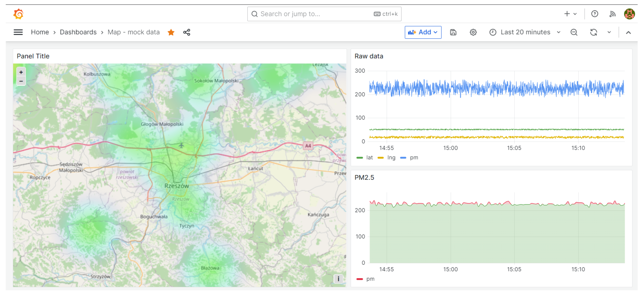The height and width of the screenshot is (298, 644).
Task: Click the blue pm legend color swatch
Action: 403,158
